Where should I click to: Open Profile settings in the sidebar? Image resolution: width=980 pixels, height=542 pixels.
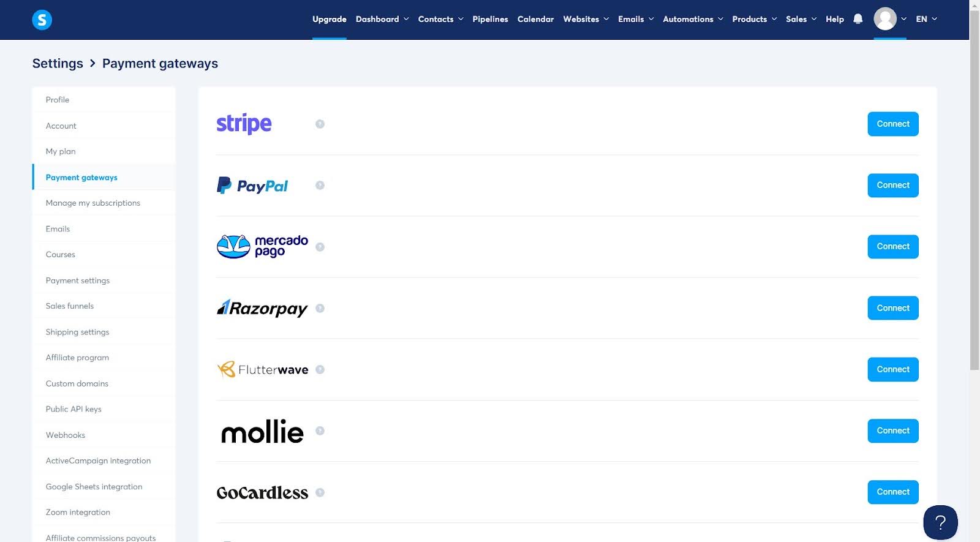click(104, 100)
